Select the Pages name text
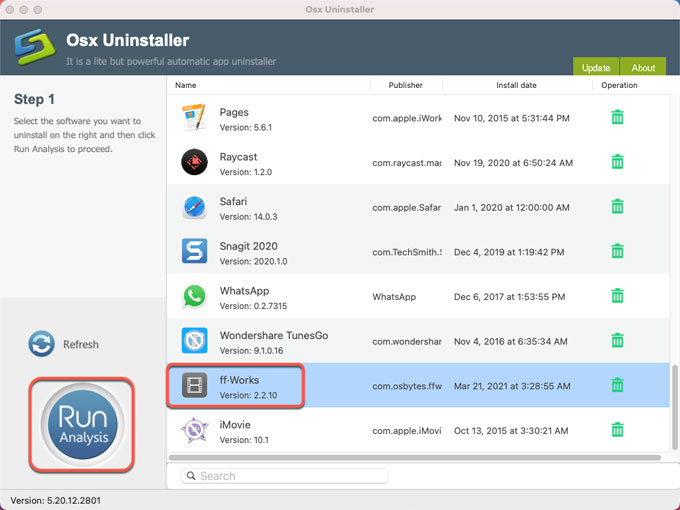The width and height of the screenshot is (680, 510). point(234,112)
